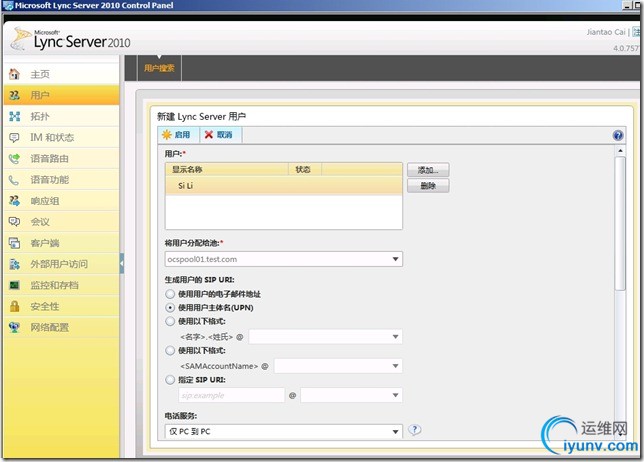Click the network configuration (网络配置) icon
The image size is (644, 462).
14,327
